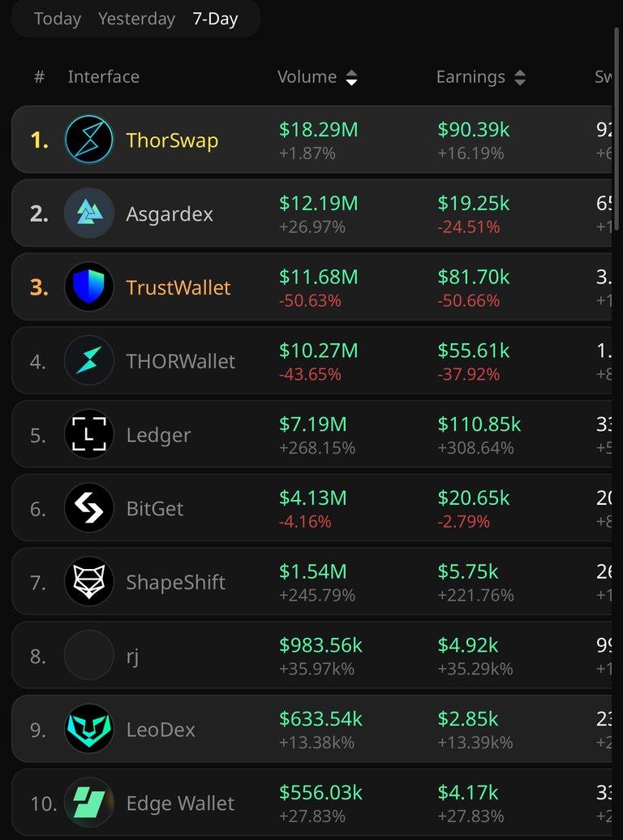
Task: Click the TrustWallet blue shield icon
Action: pyautogui.click(x=89, y=286)
